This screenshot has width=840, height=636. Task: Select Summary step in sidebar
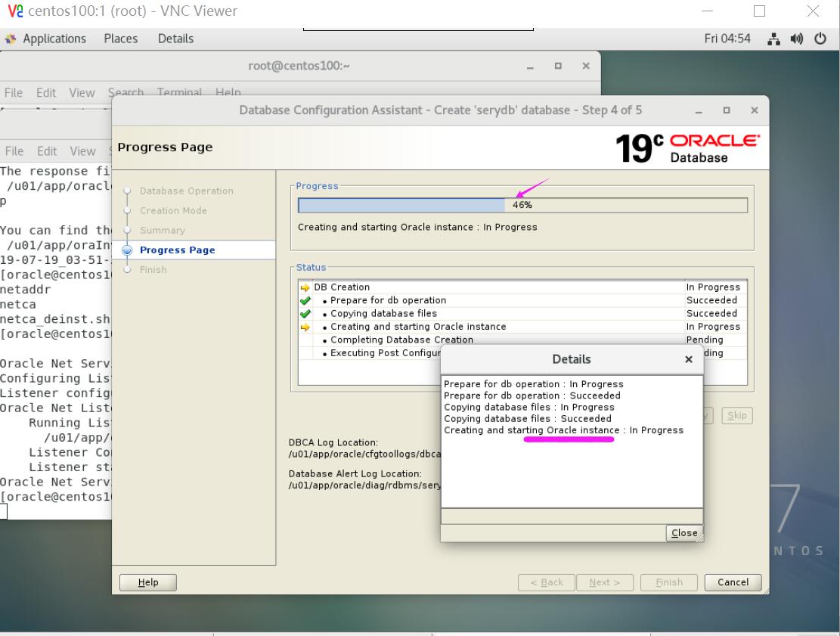pyautogui.click(x=163, y=231)
